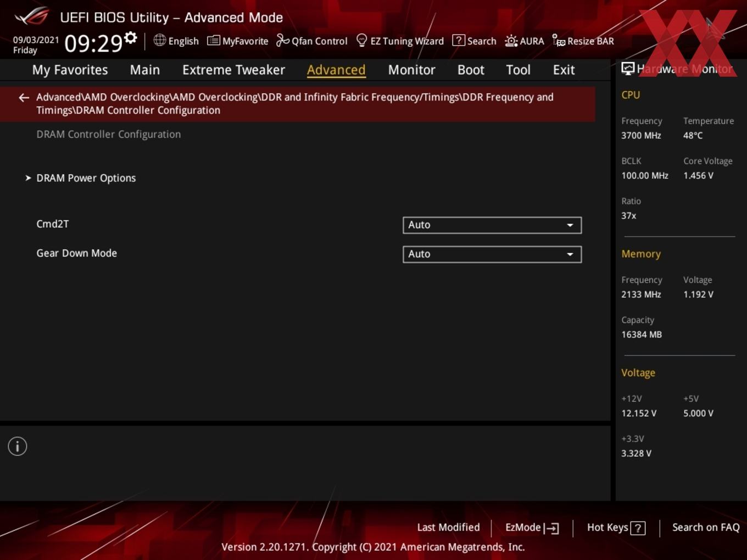747x560 pixels.
Task: Select the Exit tab
Action: [x=564, y=70]
